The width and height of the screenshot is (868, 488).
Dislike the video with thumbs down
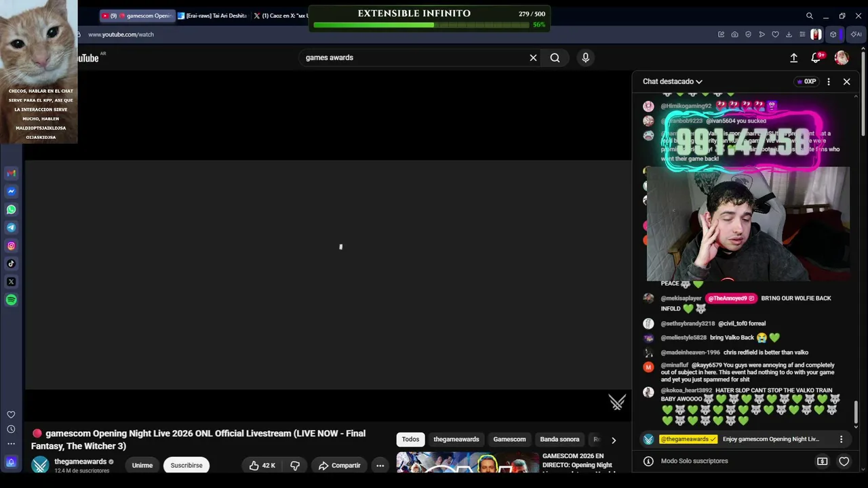295,466
